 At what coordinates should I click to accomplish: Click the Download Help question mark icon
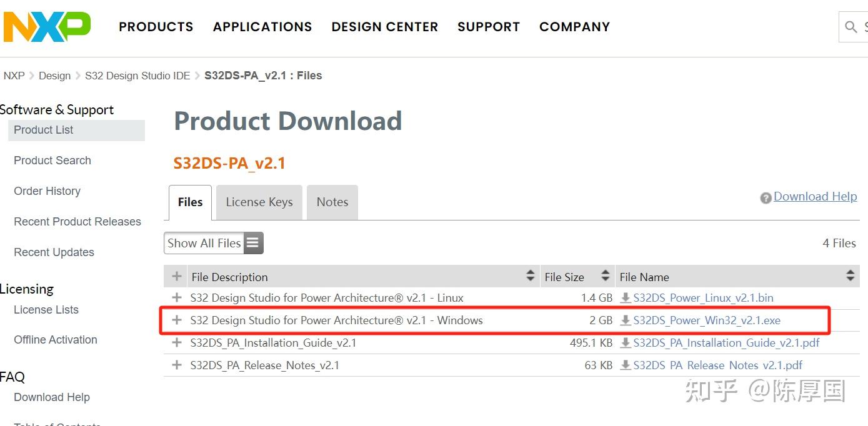click(766, 198)
